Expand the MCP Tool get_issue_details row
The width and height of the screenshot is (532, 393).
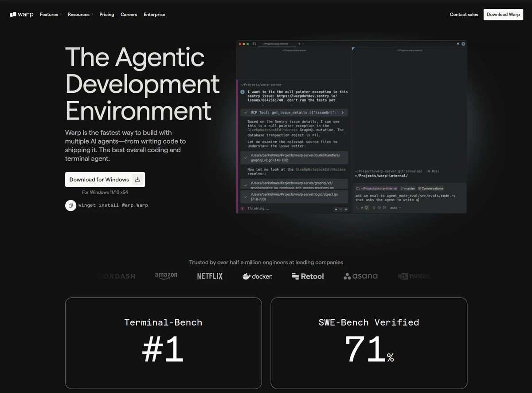point(294,113)
